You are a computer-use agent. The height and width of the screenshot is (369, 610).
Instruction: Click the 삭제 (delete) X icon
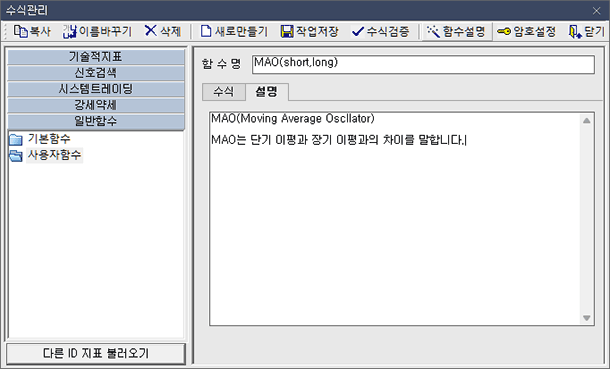click(x=151, y=31)
